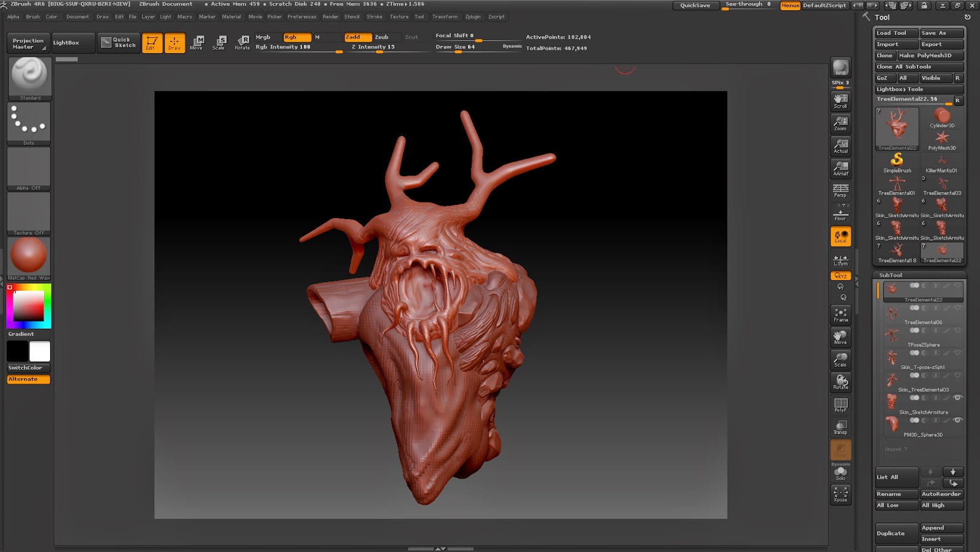Viewport: 980px width, 552px height.
Task: Open the Preferences menu
Action: 301,17
